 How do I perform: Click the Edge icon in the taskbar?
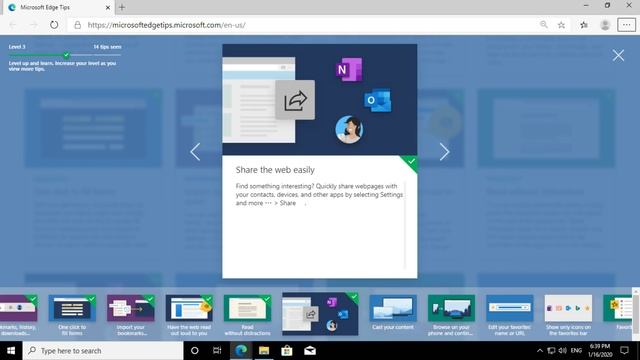[x=241, y=351]
